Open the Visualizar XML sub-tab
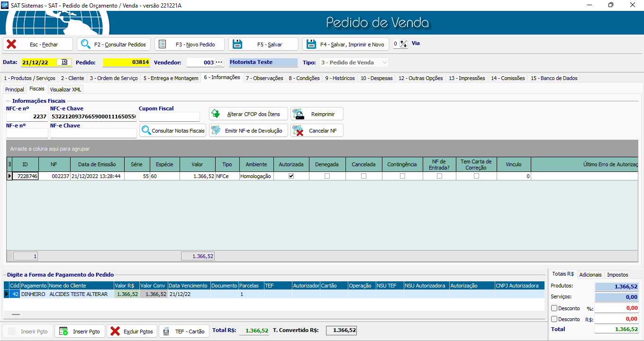644x341 pixels. (x=65, y=90)
